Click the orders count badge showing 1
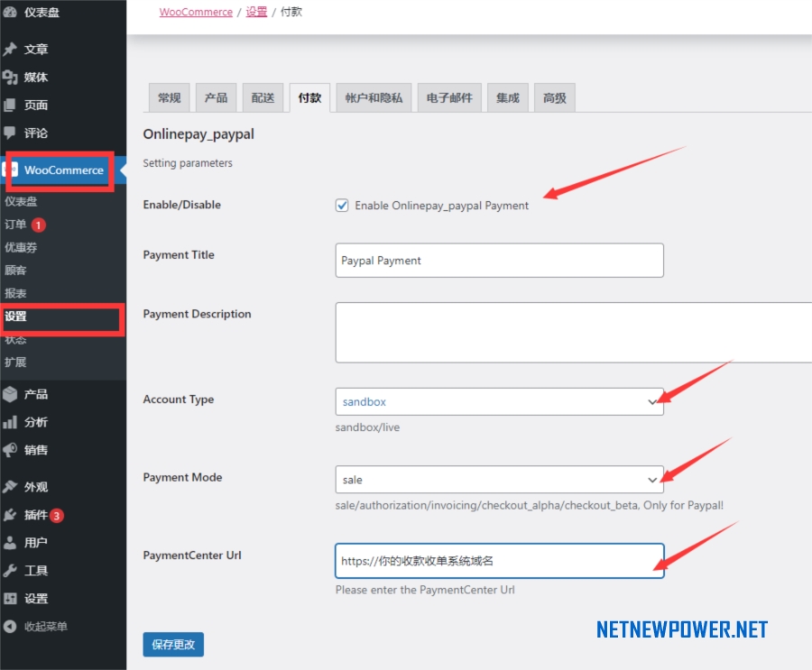The height and width of the screenshot is (670, 812). 38,225
